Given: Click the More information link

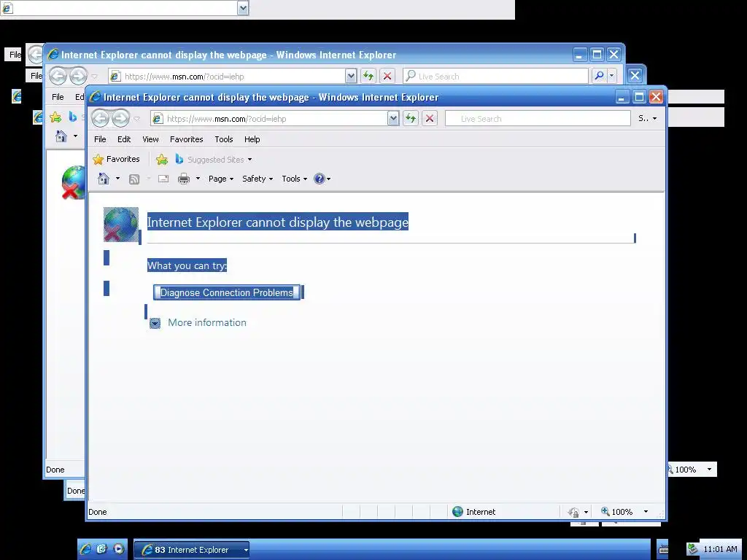Looking at the screenshot, I should (207, 323).
